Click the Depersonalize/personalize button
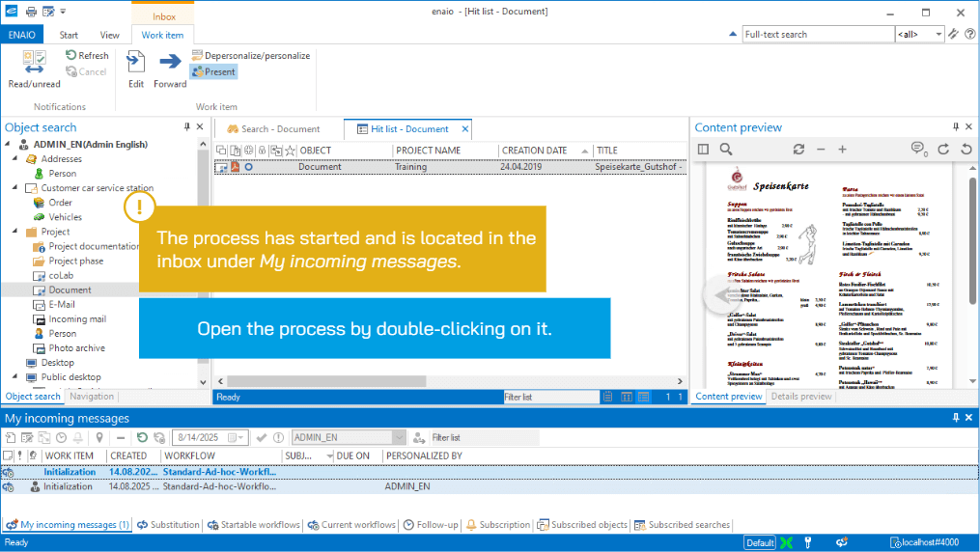Viewport: 980px width, 552px height. point(251,56)
